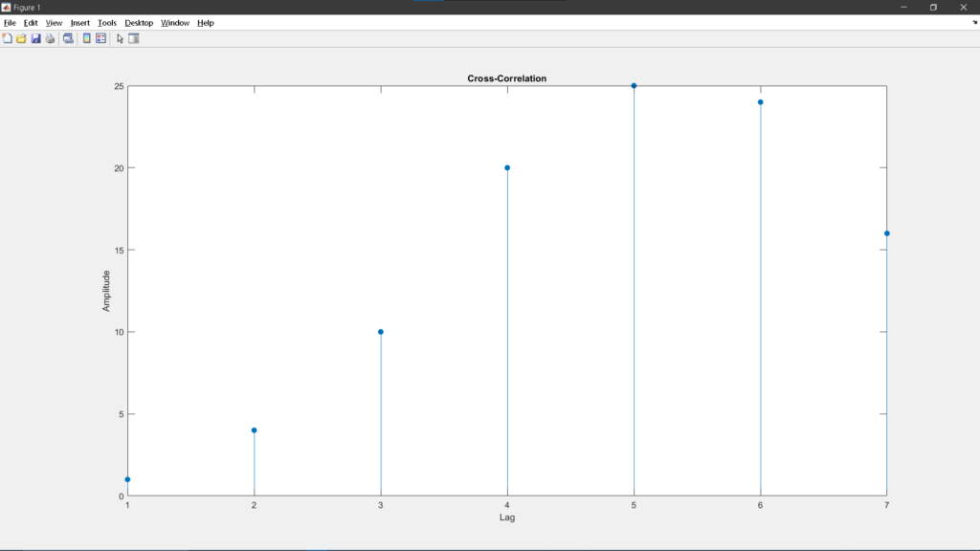Expand the View menu
The image size is (980, 551).
coord(54,22)
